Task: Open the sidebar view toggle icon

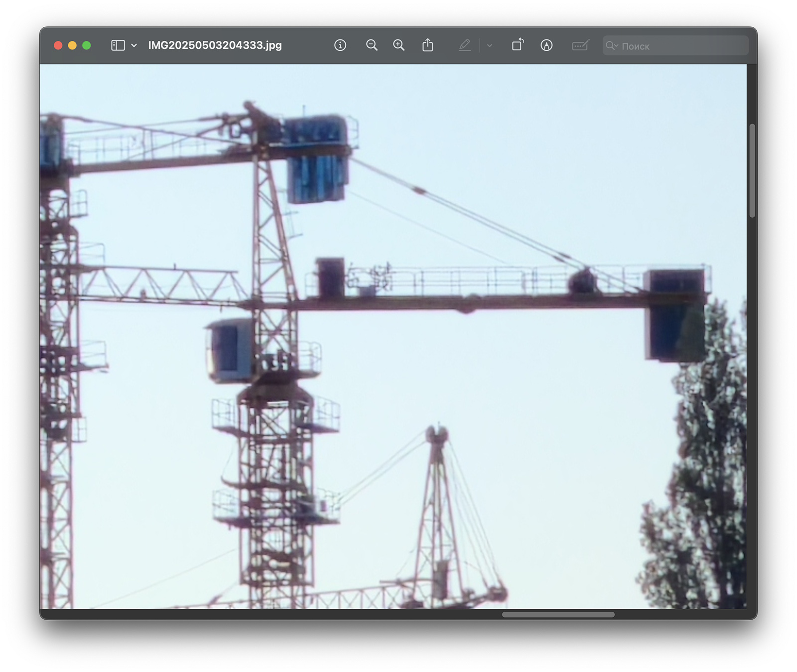Action: (118, 45)
